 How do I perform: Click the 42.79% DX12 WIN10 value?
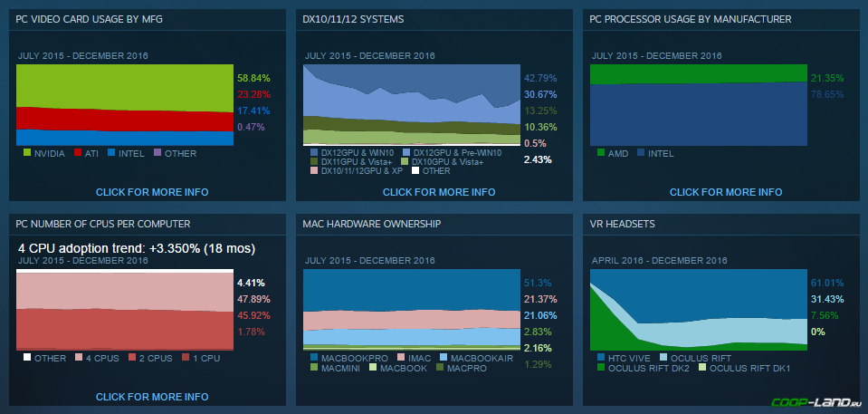pyautogui.click(x=540, y=78)
